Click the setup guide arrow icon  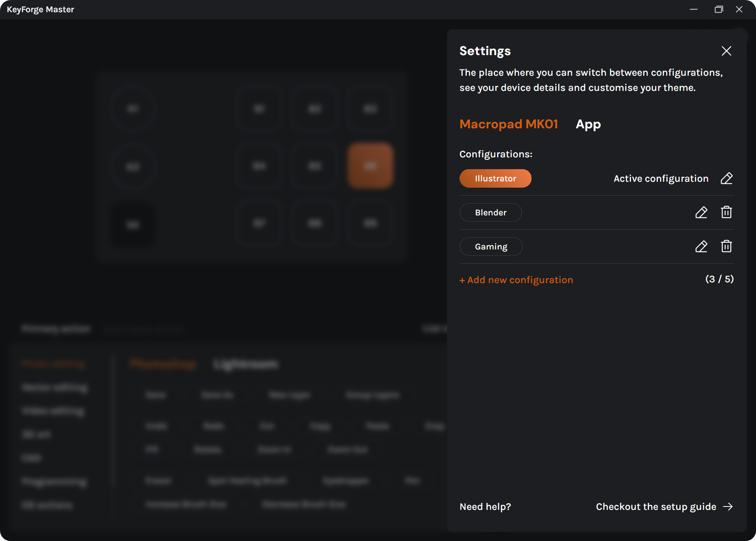point(728,507)
